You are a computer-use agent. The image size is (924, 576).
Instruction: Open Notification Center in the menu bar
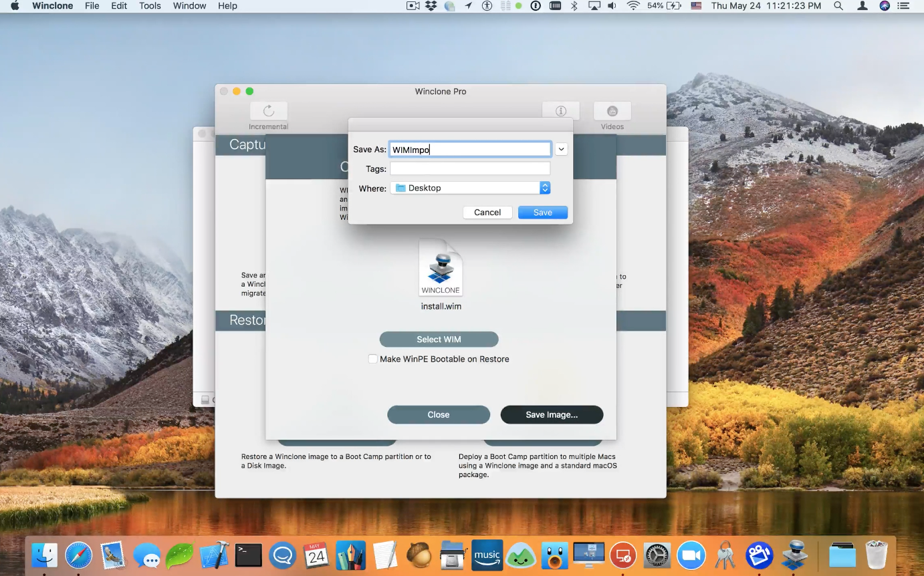tap(904, 6)
